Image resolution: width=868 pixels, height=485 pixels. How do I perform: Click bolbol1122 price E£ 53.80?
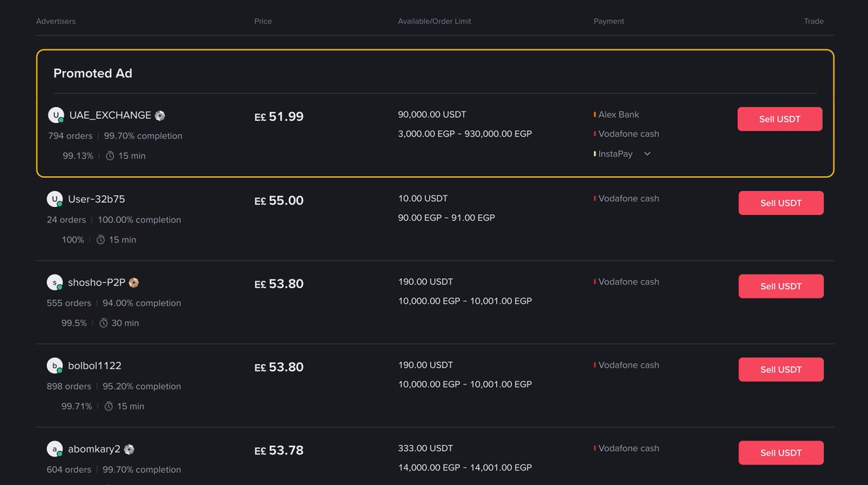click(279, 367)
